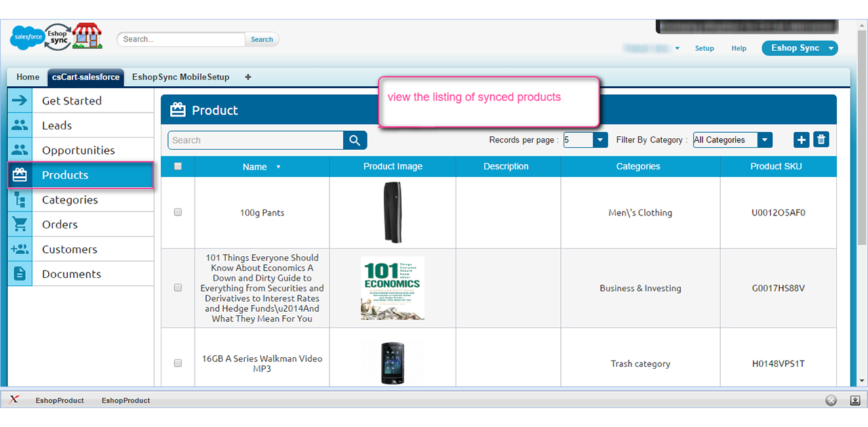Click the magnifier search icon in Product panel
The width and height of the screenshot is (868, 427).
(x=355, y=140)
